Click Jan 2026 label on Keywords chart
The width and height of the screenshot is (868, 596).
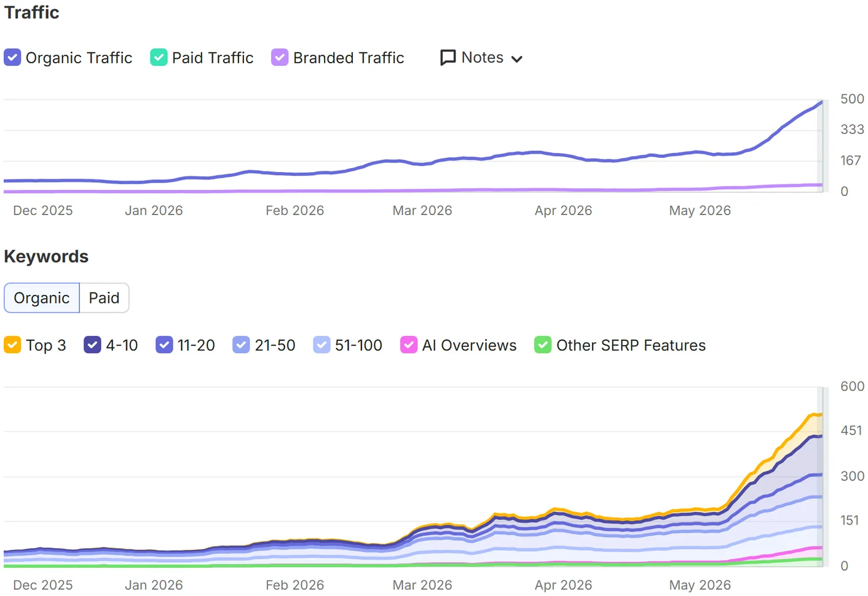[x=154, y=585]
